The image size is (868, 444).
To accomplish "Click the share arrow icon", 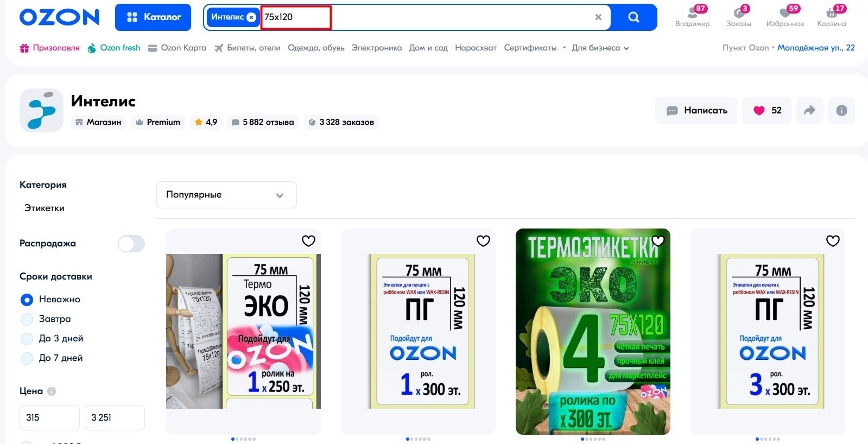I will pyautogui.click(x=809, y=111).
